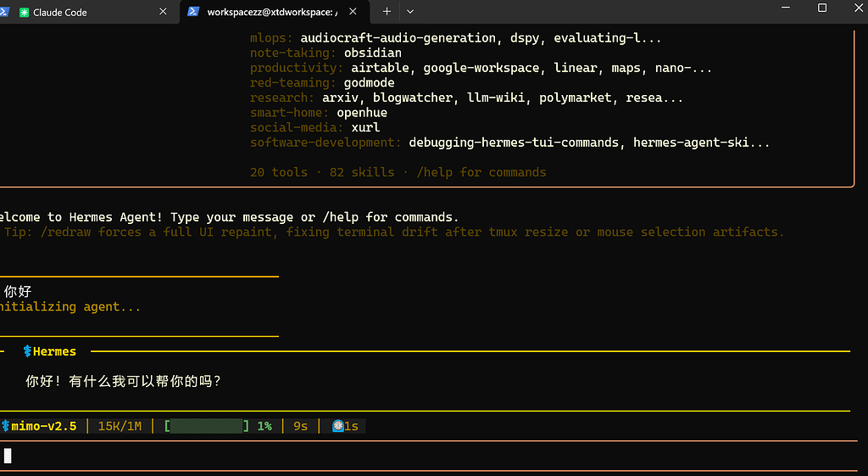Click the Initializing agent... status line

pos(70,306)
